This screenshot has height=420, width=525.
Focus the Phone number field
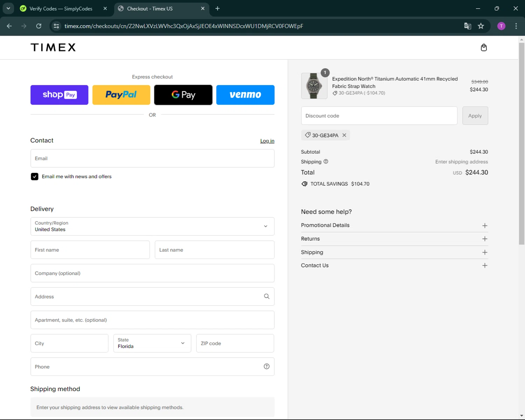(152, 366)
